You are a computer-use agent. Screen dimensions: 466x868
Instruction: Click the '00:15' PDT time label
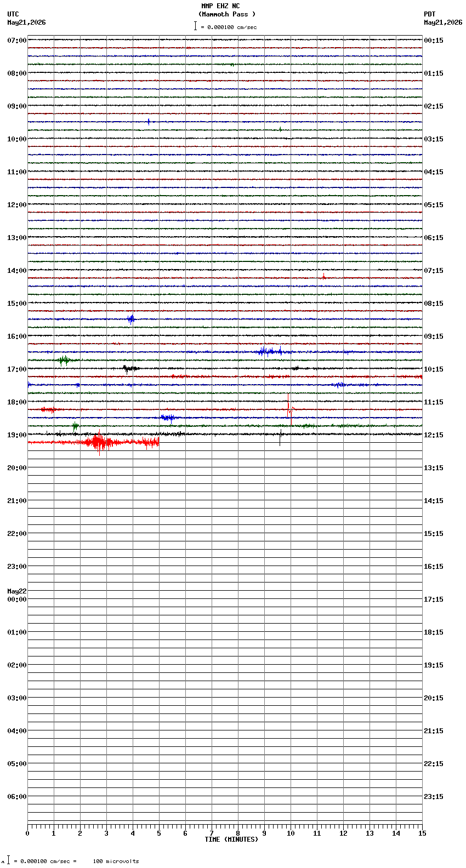[434, 41]
